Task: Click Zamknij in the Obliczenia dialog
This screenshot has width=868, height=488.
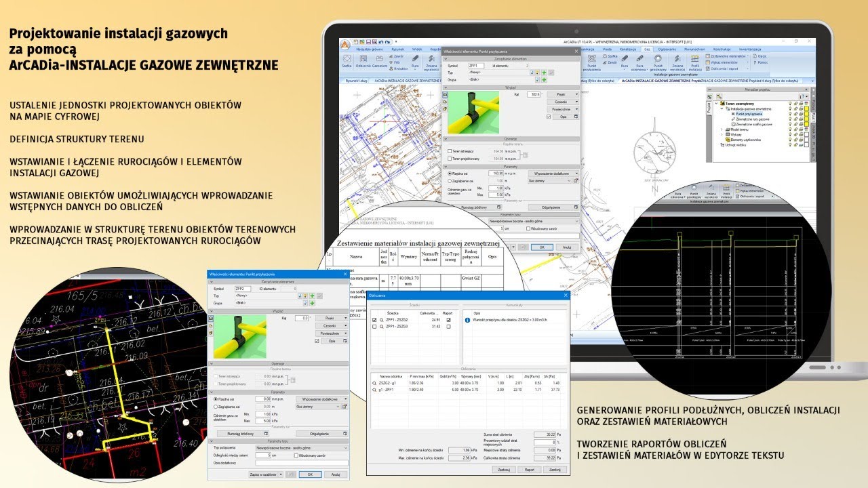Action: pos(555,469)
